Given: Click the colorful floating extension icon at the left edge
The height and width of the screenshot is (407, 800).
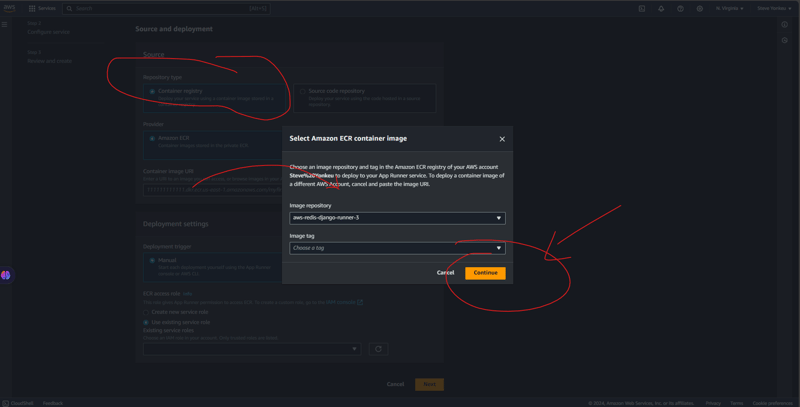Looking at the screenshot, I should point(6,275).
